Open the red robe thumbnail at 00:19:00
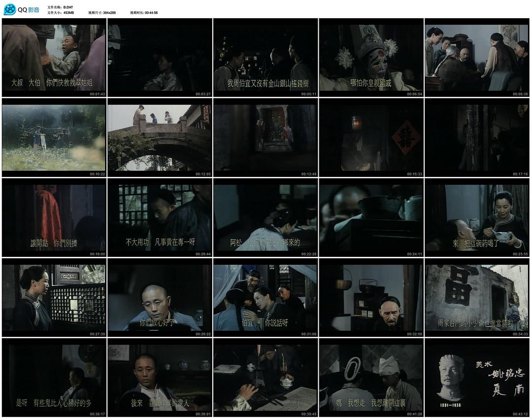This screenshot has width=532, height=419. pos(54,217)
